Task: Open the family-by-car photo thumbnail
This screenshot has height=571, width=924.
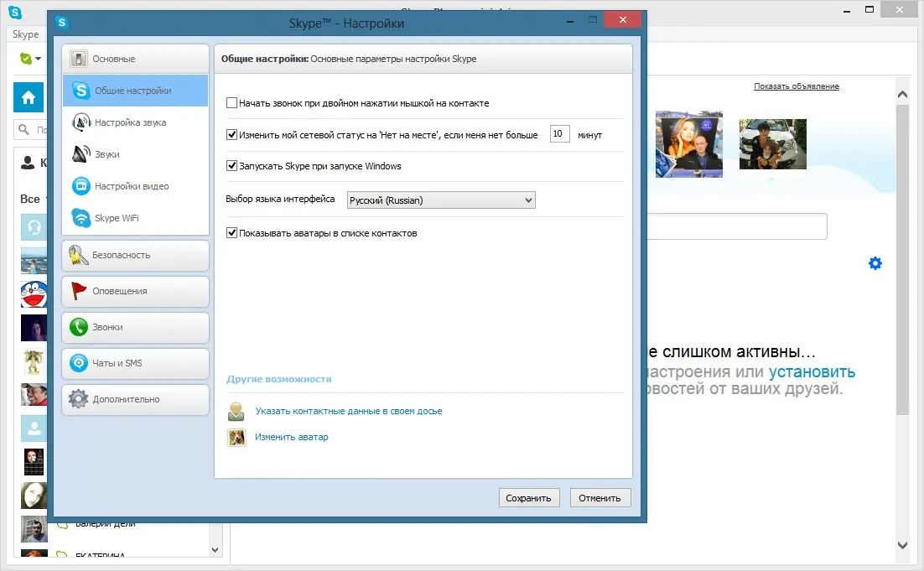Action: tap(772, 144)
